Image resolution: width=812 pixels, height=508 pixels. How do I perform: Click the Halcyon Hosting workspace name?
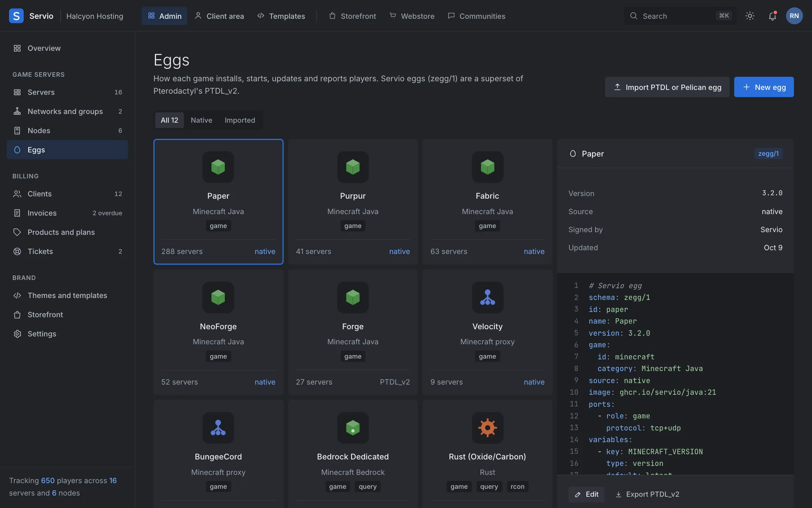tap(95, 16)
